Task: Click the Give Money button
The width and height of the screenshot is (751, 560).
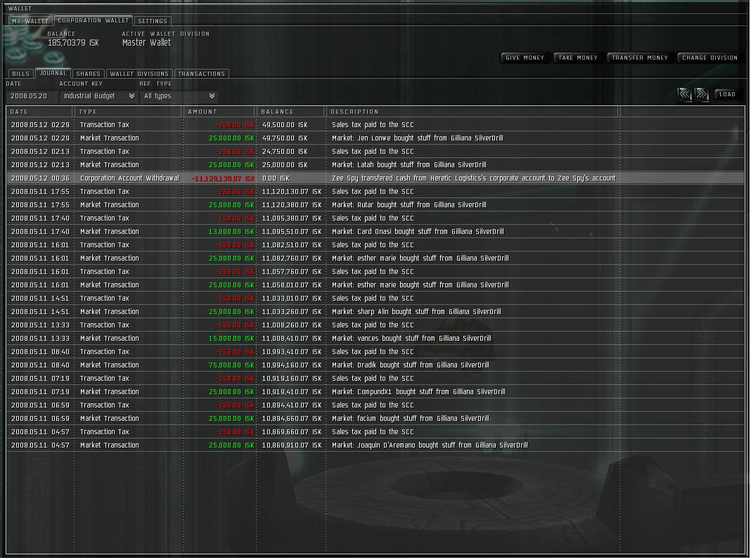Action: (525, 58)
